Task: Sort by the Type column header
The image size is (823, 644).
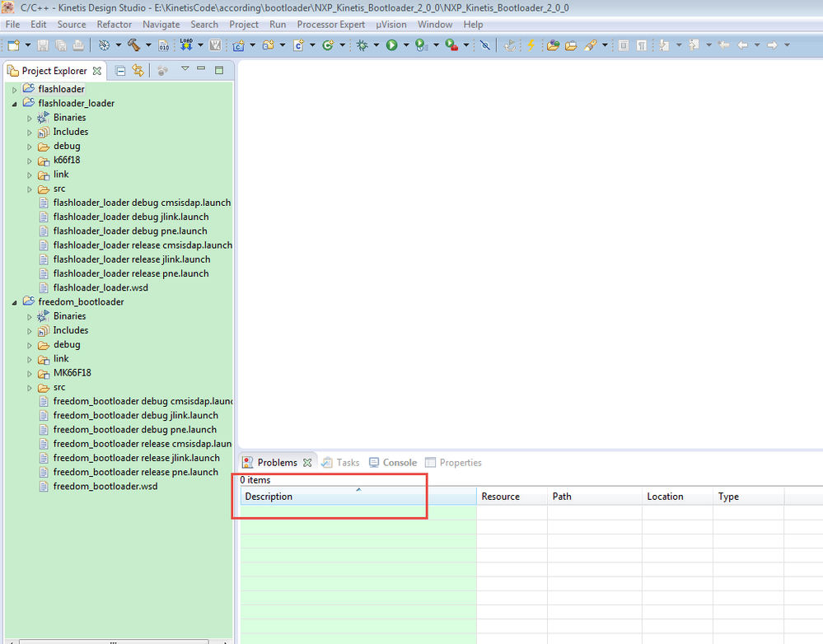Action: [749, 497]
